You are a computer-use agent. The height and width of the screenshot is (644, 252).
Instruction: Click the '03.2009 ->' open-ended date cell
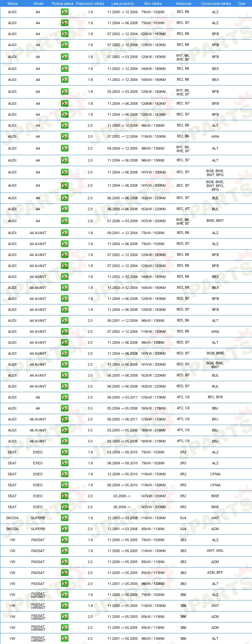pyautogui.click(x=122, y=496)
